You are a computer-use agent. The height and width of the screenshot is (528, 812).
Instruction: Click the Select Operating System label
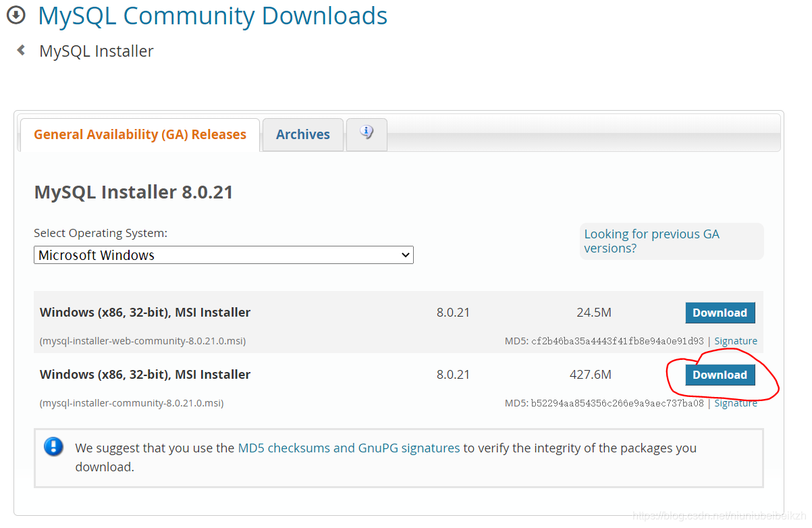101,233
